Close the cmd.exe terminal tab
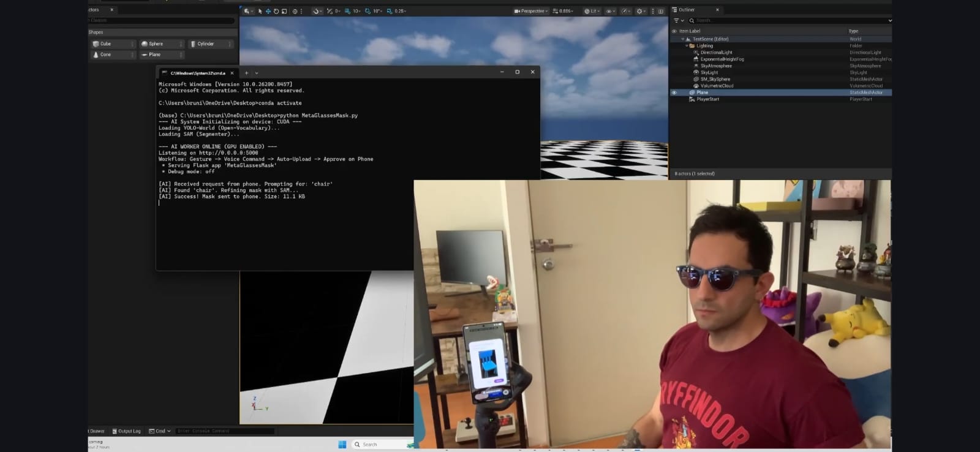Screen dimensions: 980x452 point(232,73)
